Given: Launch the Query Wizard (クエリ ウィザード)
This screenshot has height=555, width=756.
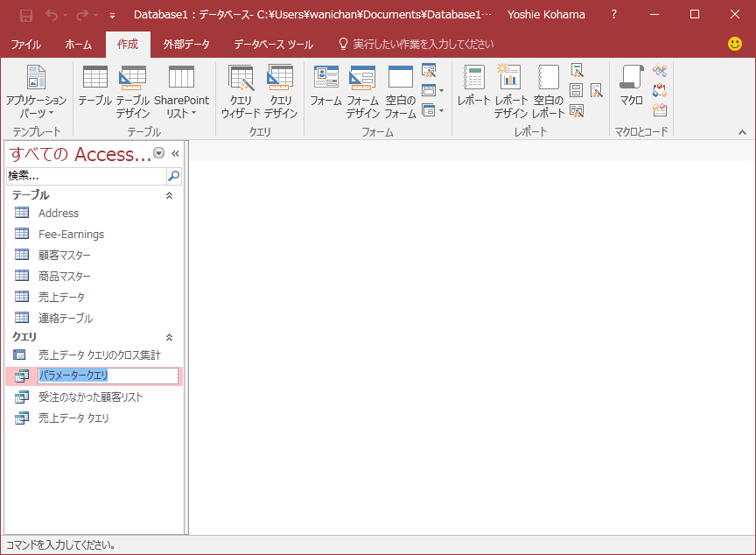Looking at the screenshot, I should [241, 92].
